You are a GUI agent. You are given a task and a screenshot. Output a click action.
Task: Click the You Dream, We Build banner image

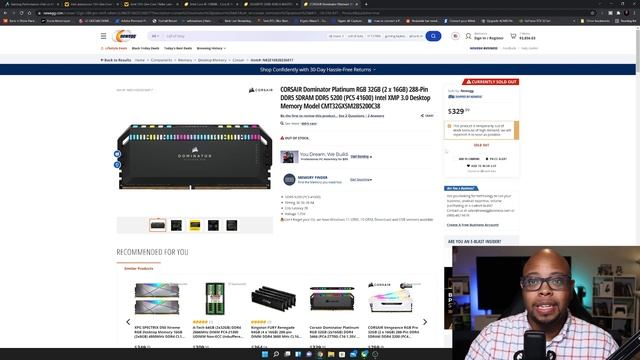pos(289,157)
